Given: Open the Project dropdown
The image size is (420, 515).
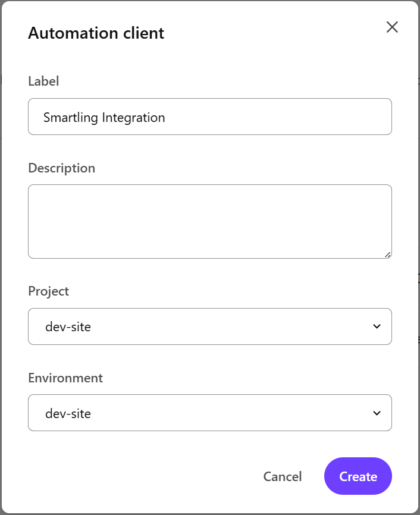Looking at the screenshot, I should click(209, 326).
